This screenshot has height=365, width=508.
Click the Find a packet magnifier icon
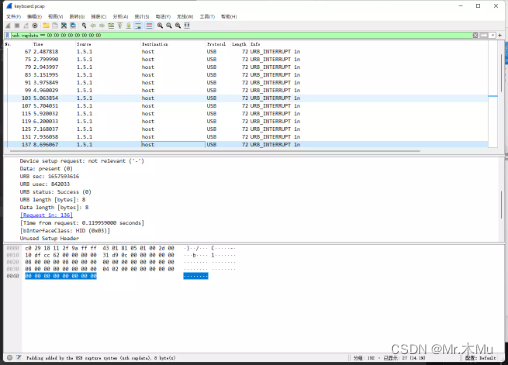point(84,26)
